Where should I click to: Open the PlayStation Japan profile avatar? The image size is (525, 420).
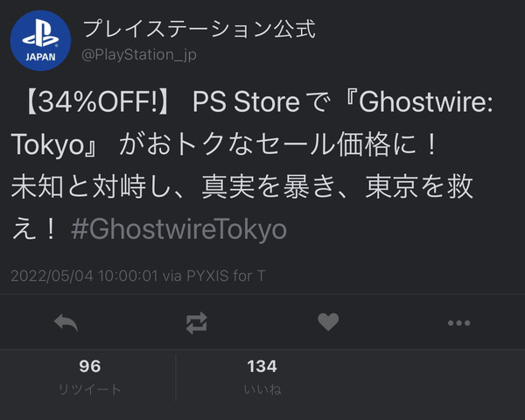click(40, 40)
